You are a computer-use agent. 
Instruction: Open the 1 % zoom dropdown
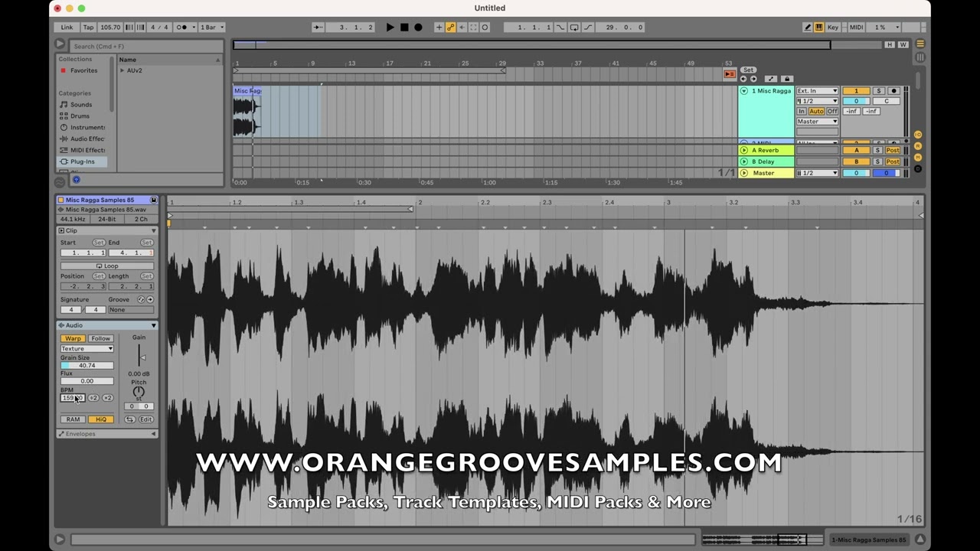(x=885, y=28)
